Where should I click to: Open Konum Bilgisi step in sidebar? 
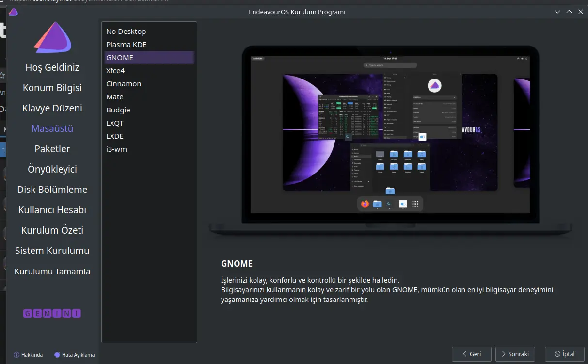[x=52, y=88]
